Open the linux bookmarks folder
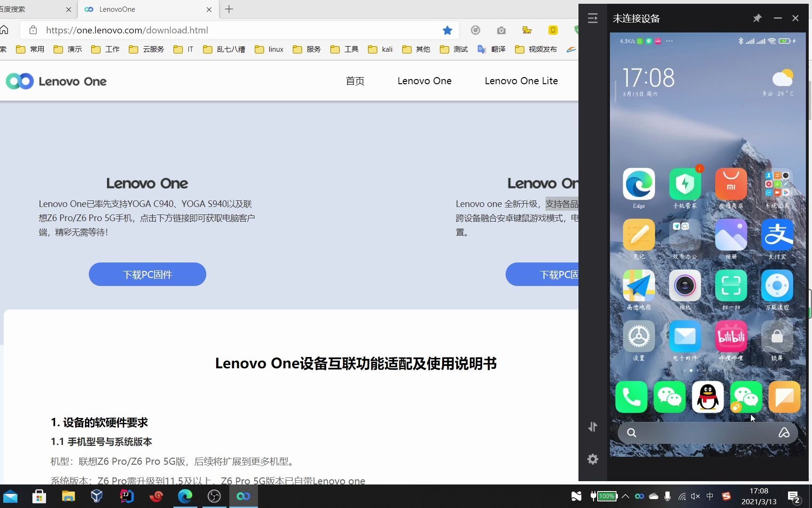The width and height of the screenshot is (812, 508). click(x=269, y=49)
